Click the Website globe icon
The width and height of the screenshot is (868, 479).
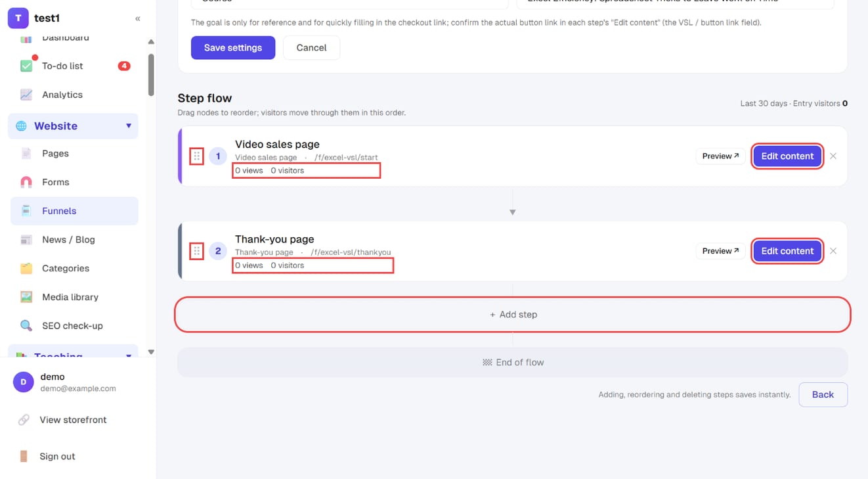pos(22,126)
